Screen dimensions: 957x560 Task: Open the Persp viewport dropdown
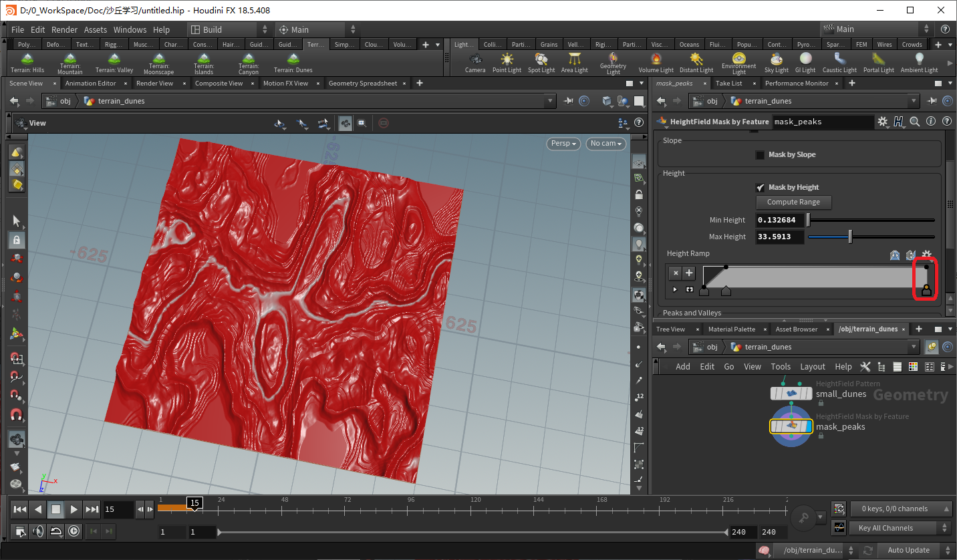(563, 143)
